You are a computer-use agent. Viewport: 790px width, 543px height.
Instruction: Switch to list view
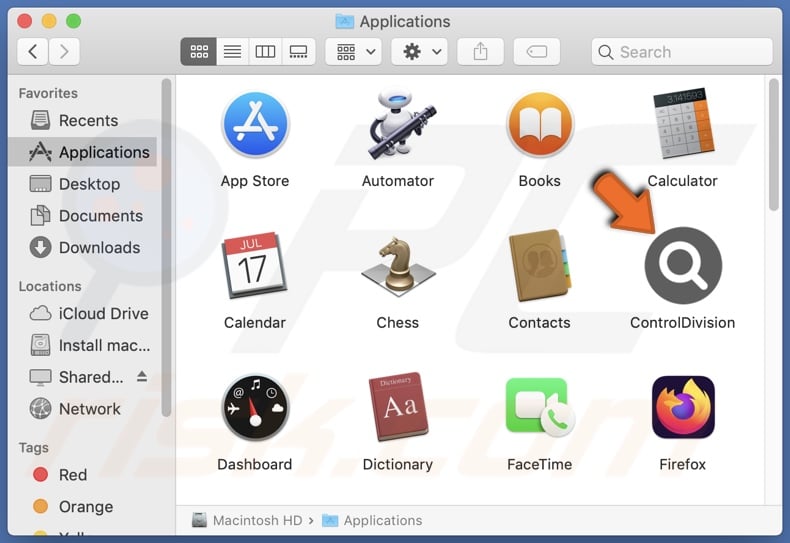[232, 51]
